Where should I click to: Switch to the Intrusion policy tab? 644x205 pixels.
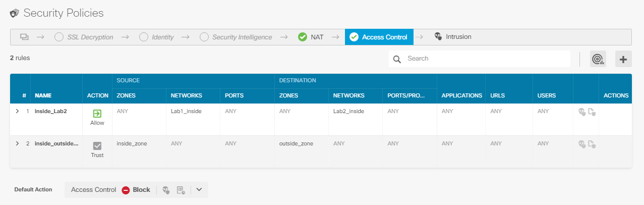(453, 37)
